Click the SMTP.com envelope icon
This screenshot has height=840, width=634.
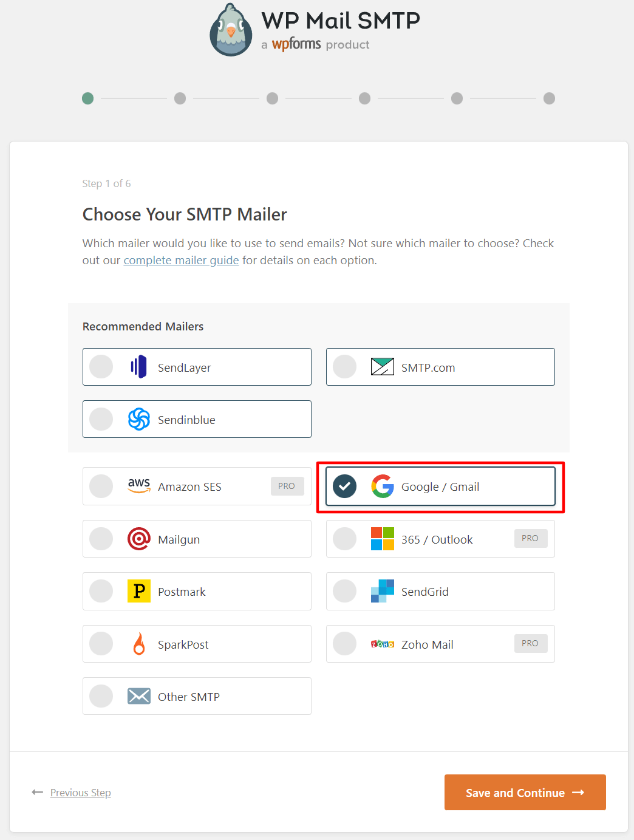tap(381, 367)
